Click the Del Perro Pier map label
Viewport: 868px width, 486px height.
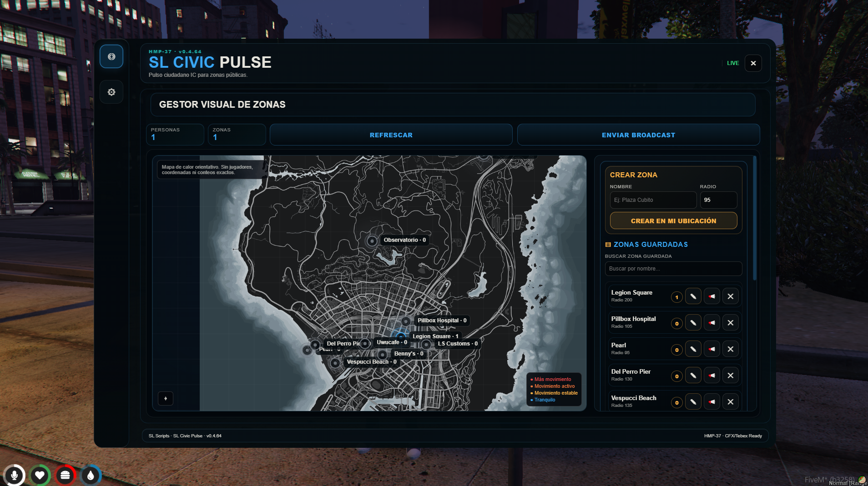343,344
